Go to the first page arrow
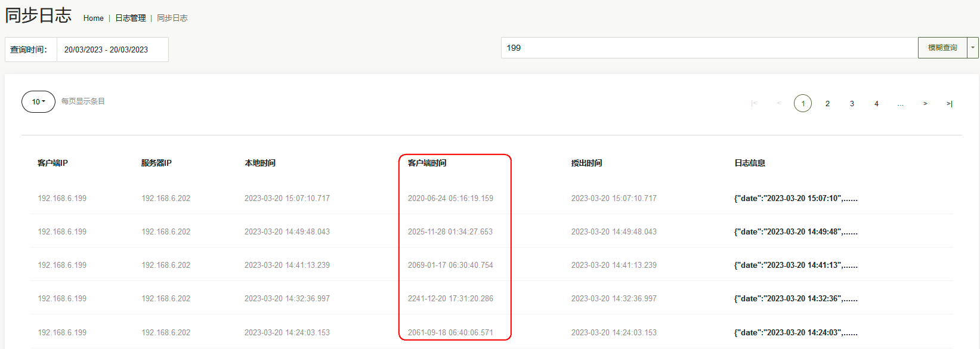 [754, 104]
